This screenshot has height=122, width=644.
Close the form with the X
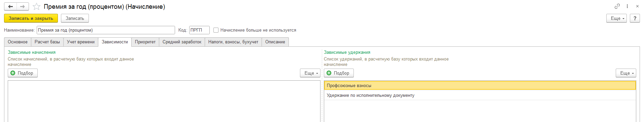coord(637,6)
